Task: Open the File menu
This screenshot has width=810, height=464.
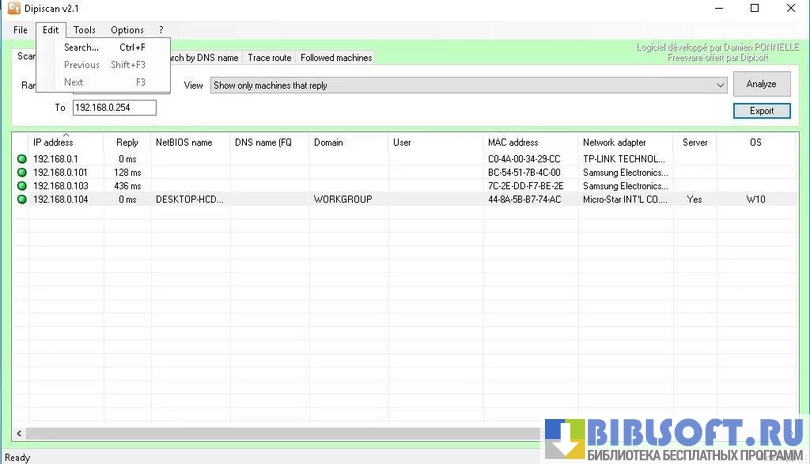Action: click(x=20, y=30)
